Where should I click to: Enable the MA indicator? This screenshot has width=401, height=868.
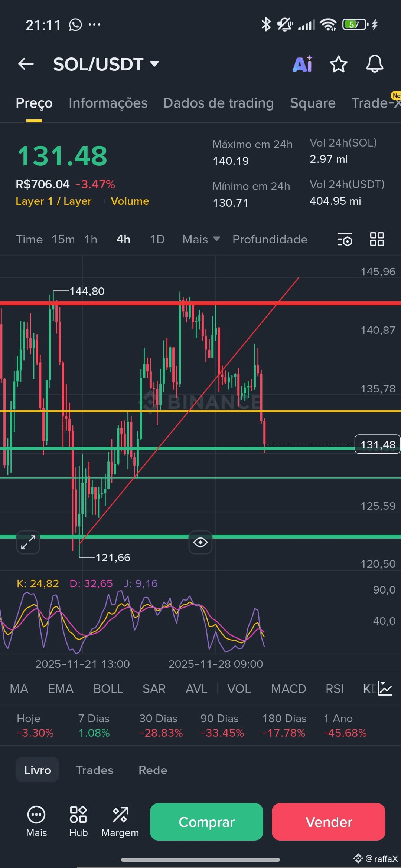pos(19,689)
